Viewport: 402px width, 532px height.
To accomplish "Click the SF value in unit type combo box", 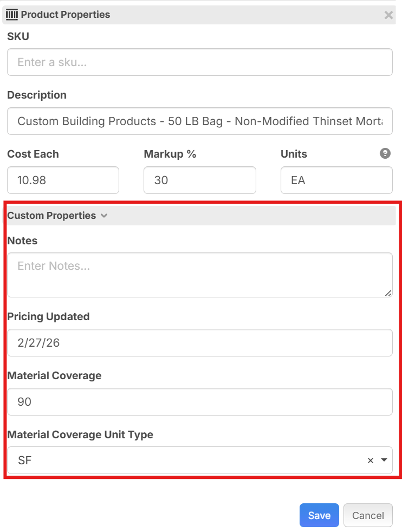I will point(25,460).
